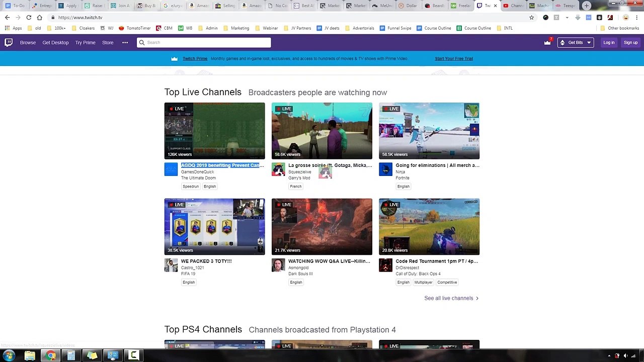
Task: Open Camtasia icon in the taskbar
Action: point(133,355)
